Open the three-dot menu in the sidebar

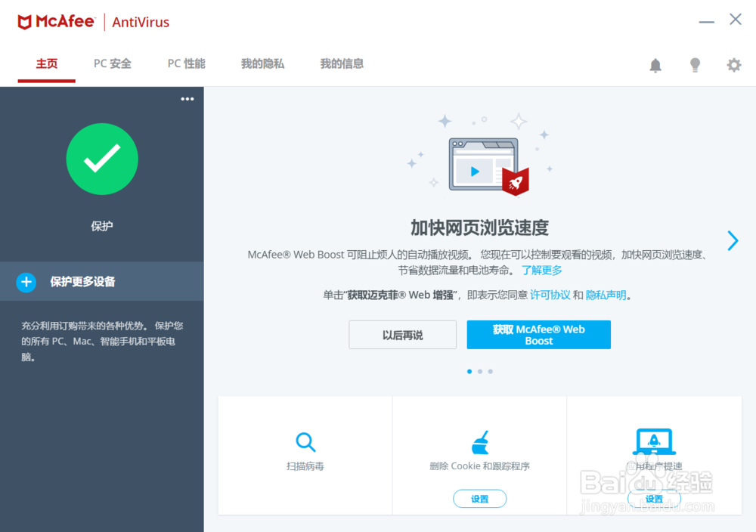pyautogui.click(x=187, y=99)
